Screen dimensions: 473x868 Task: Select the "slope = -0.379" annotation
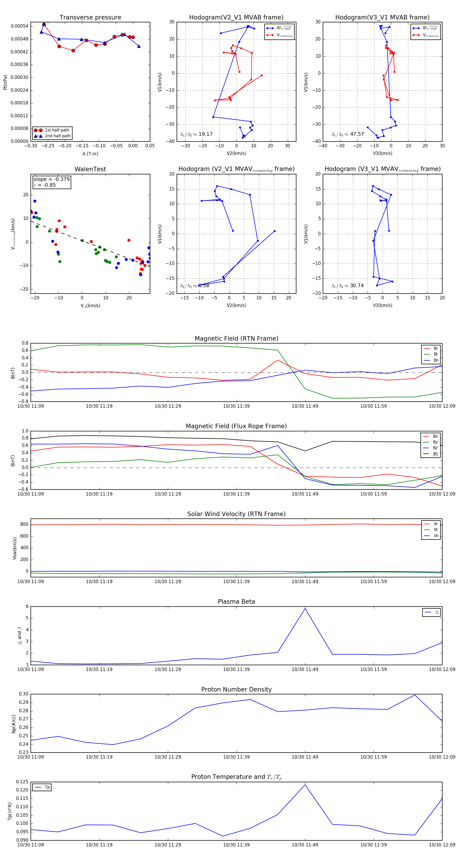pos(52,179)
